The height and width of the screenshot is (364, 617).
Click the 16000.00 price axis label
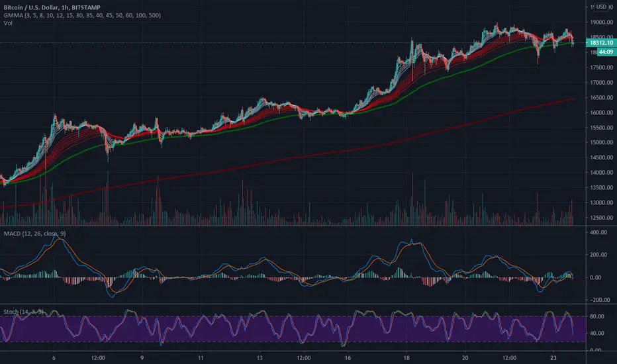(x=601, y=113)
